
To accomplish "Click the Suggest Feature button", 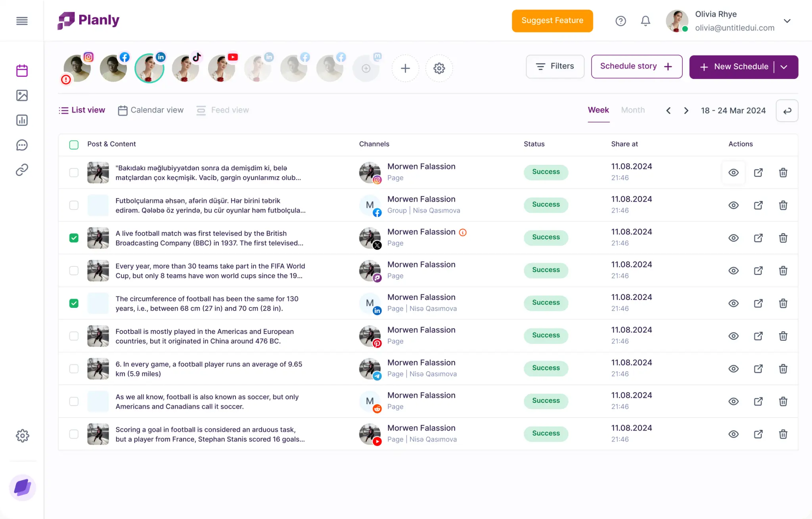I will (552, 21).
